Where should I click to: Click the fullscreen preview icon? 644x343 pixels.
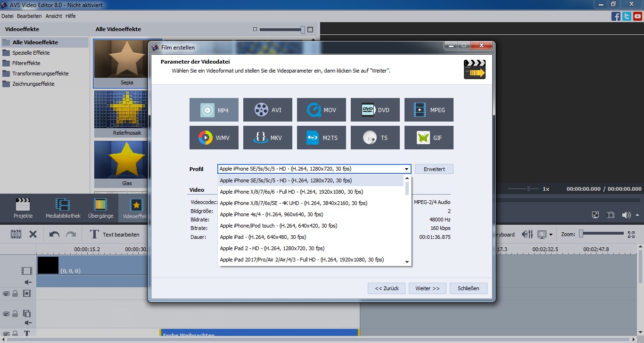coord(595,215)
